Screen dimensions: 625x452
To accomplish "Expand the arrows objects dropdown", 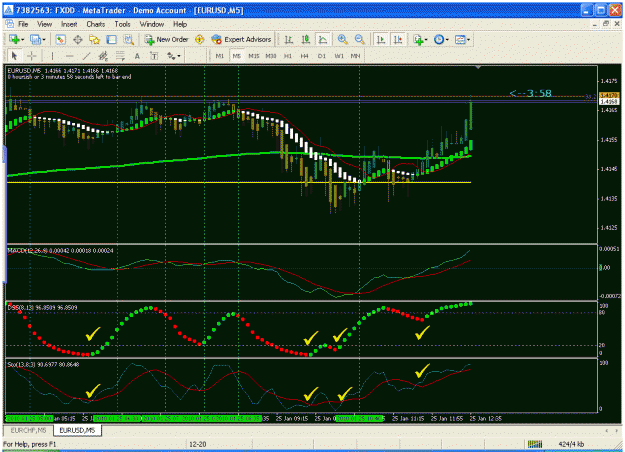I will [179, 56].
